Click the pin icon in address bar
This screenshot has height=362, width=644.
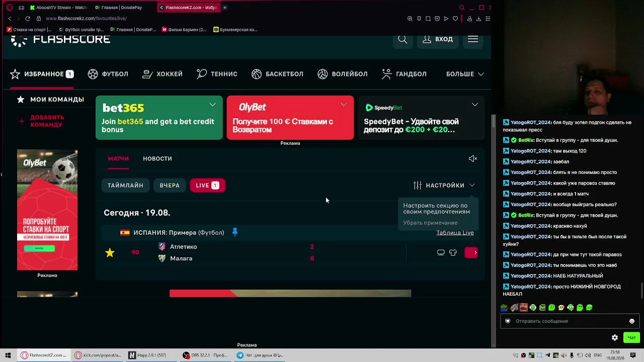click(419, 19)
